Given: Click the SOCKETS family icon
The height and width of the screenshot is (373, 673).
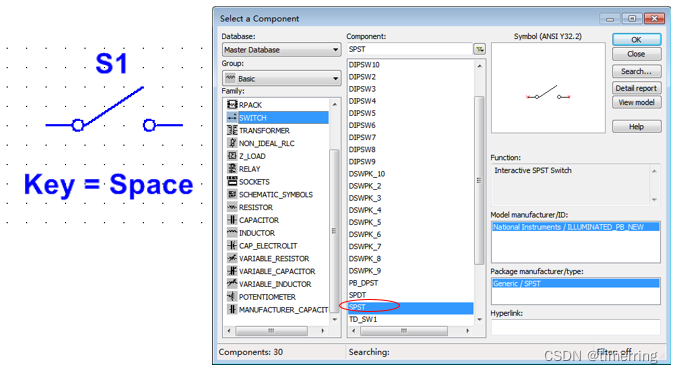Looking at the screenshot, I should (x=232, y=181).
